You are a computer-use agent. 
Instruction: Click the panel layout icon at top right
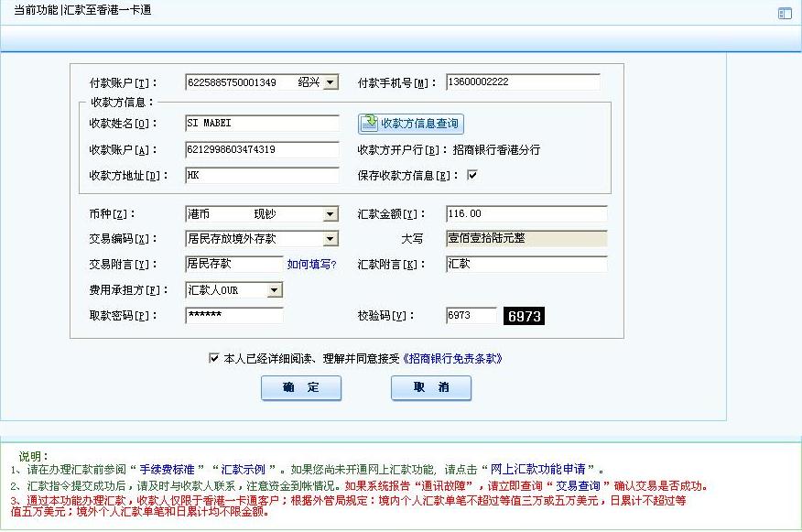click(785, 13)
